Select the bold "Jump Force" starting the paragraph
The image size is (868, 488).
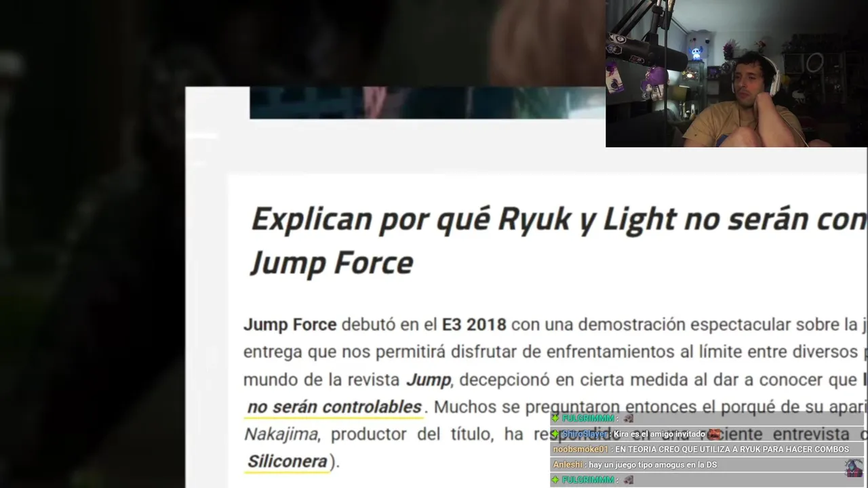pos(290,325)
